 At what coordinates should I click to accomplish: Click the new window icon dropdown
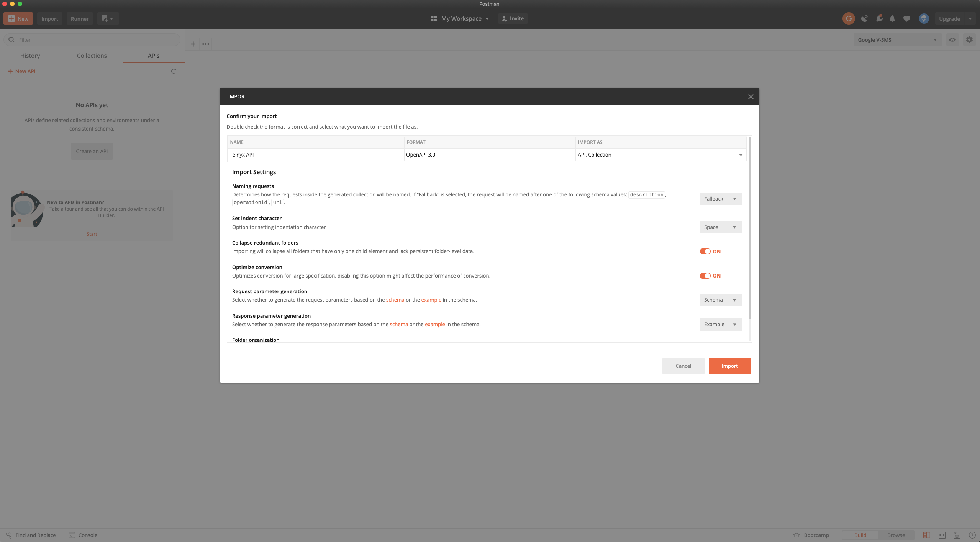coord(107,18)
